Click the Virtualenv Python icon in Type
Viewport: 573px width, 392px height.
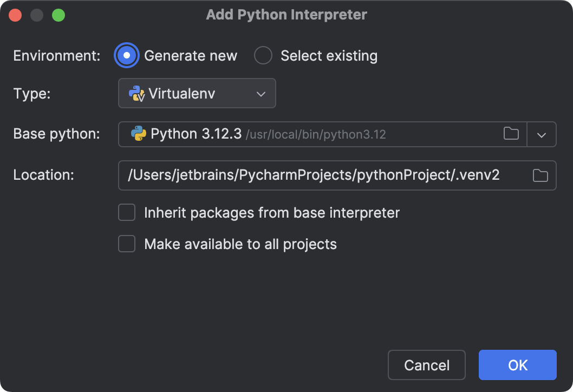pos(136,94)
